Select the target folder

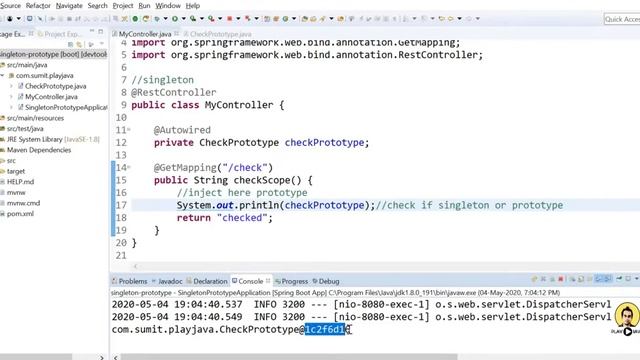pos(16,171)
